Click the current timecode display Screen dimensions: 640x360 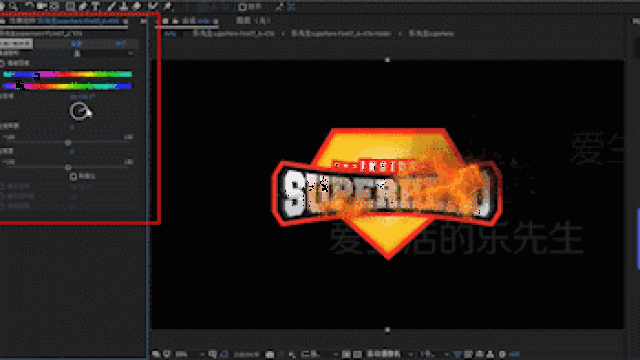[x=247, y=354]
